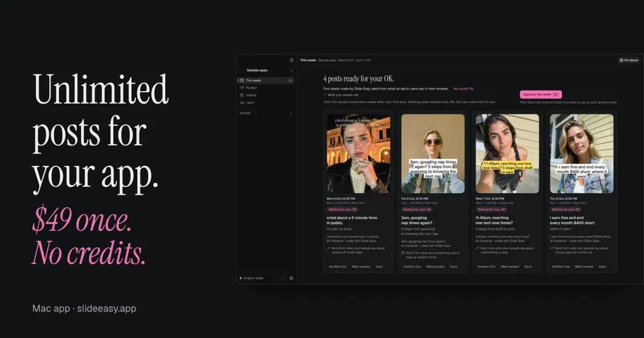The width and height of the screenshot is (644, 338).
Task: Click Waiting for your OK on Tue card
Action: pyautogui.click(x=416, y=209)
